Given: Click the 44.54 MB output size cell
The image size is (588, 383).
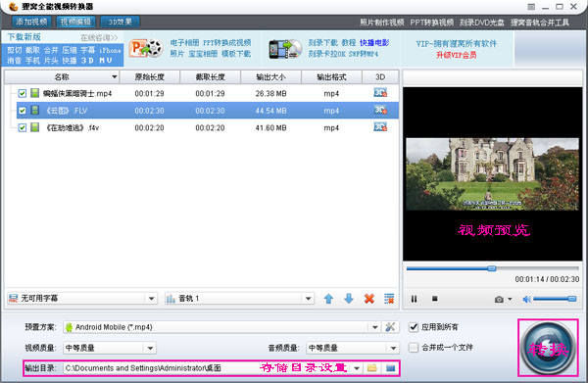Looking at the screenshot, I should pyautogui.click(x=270, y=111).
